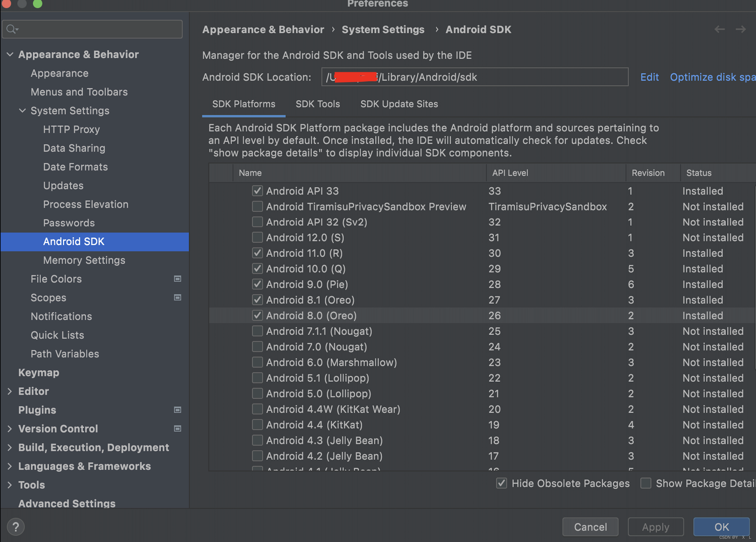Click the Status column header
Image resolution: width=756 pixels, height=542 pixels.
718,173
